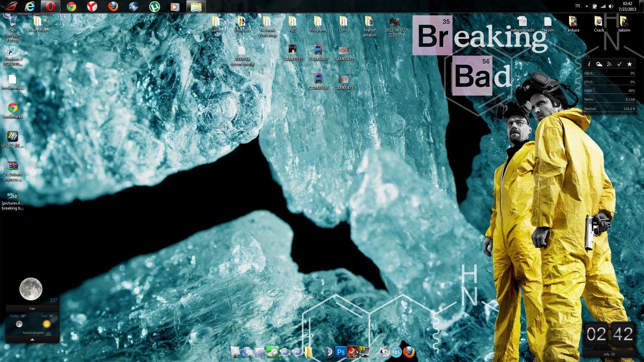The width and height of the screenshot is (644, 362).
Task: Select the Lyrics folder
Action: (x=344, y=24)
